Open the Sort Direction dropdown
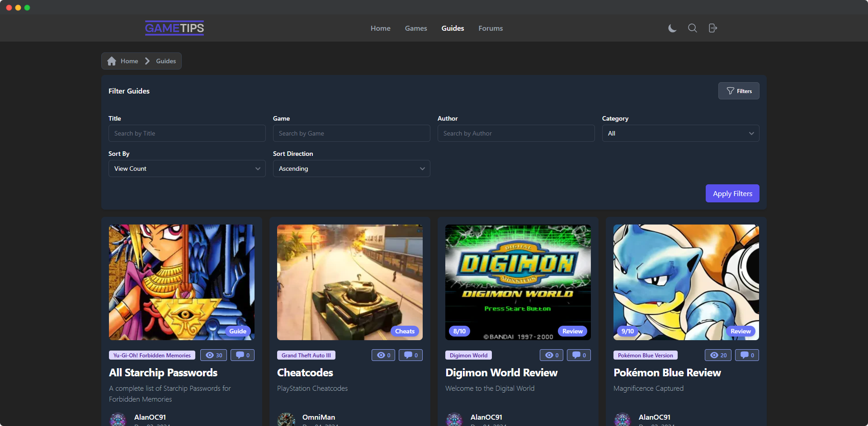The image size is (868, 426). [x=351, y=169]
